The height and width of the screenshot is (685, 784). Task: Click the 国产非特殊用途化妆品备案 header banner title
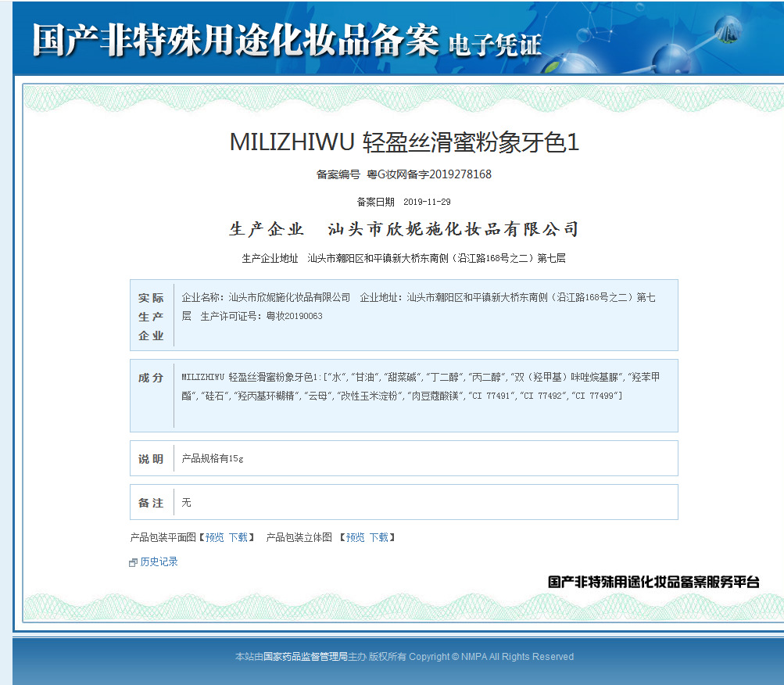234,41
